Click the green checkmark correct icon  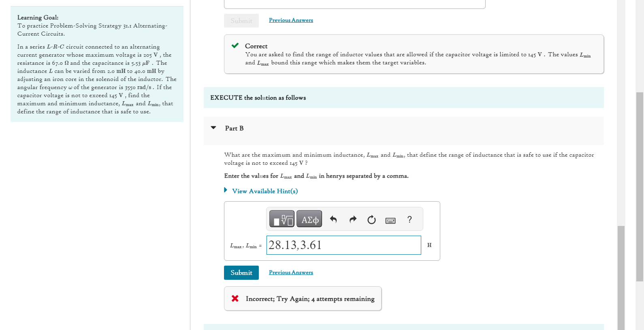tap(235, 45)
